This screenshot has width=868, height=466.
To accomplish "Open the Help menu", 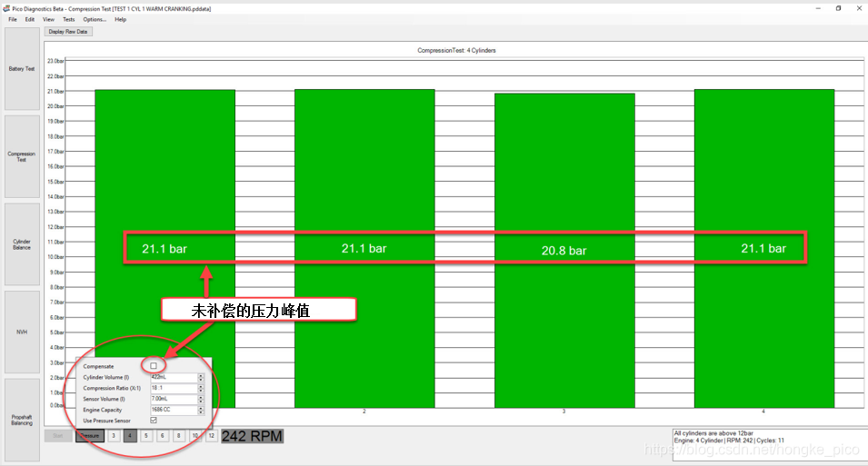I will (121, 19).
